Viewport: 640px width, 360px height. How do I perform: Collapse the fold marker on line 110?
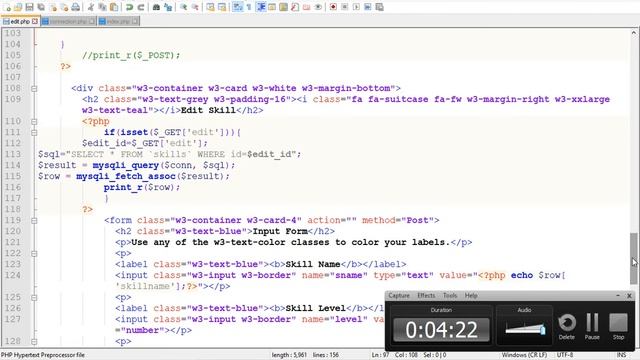point(34,122)
